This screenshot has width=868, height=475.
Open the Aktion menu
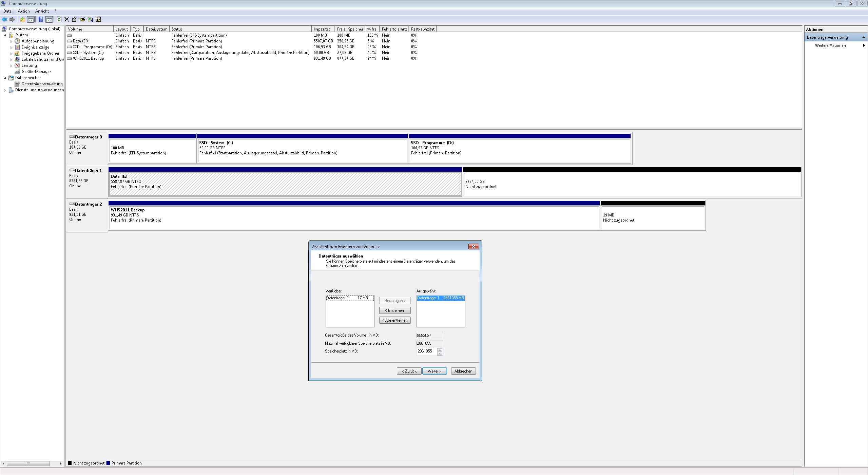click(x=24, y=11)
